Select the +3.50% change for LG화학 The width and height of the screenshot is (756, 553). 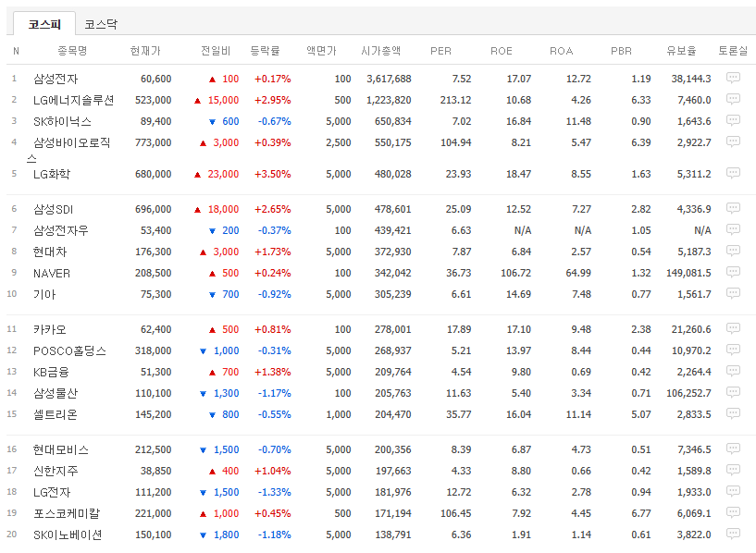(272, 174)
